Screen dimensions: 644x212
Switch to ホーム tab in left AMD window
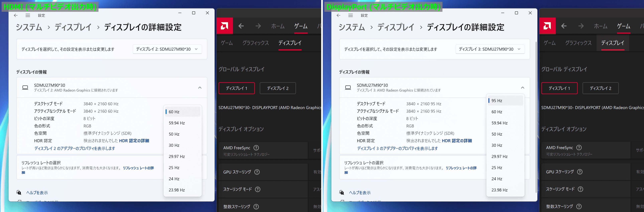pyautogui.click(x=278, y=26)
